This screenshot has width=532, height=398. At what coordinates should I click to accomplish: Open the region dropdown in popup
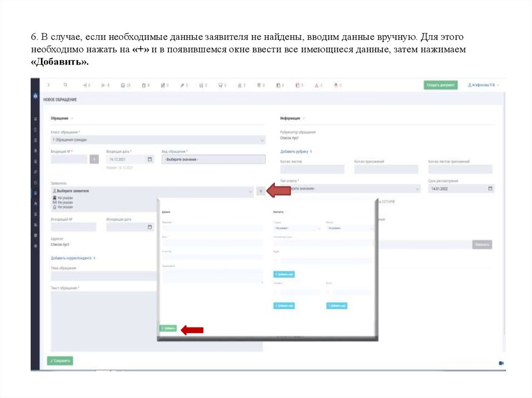pos(350,228)
